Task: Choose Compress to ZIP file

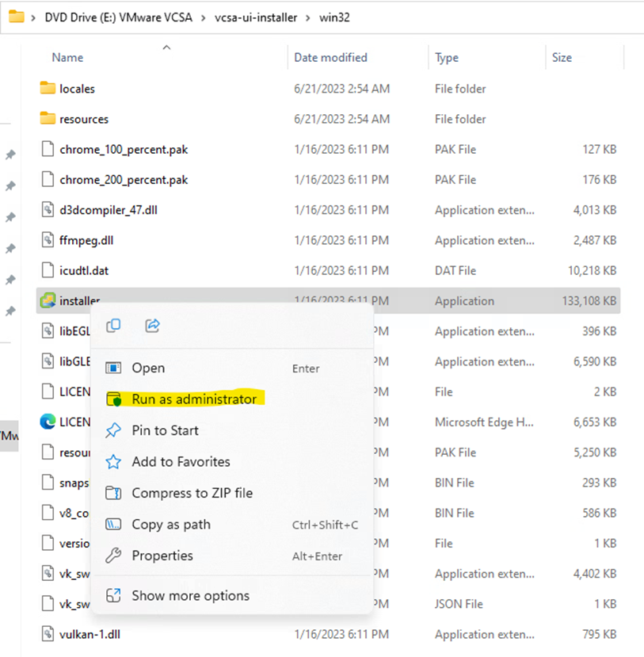Action: coord(192,493)
